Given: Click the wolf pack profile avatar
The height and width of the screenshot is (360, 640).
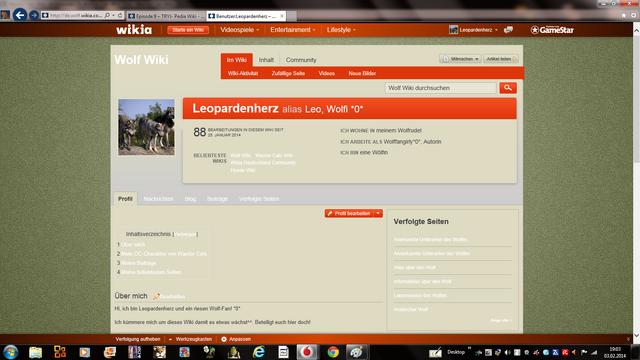Looking at the screenshot, I should [x=146, y=127].
